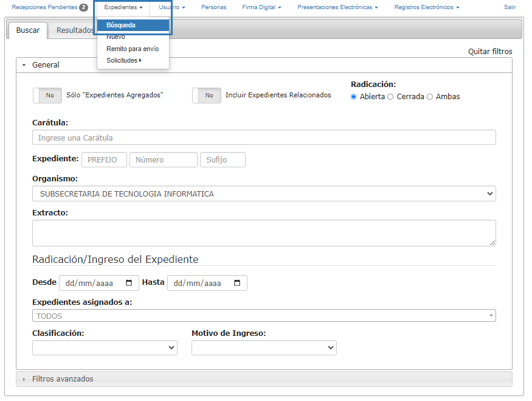Image resolution: width=532 pixels, height=401 pixels.
Task: Click the Quitar filtros link
Action: pos(490,52)
